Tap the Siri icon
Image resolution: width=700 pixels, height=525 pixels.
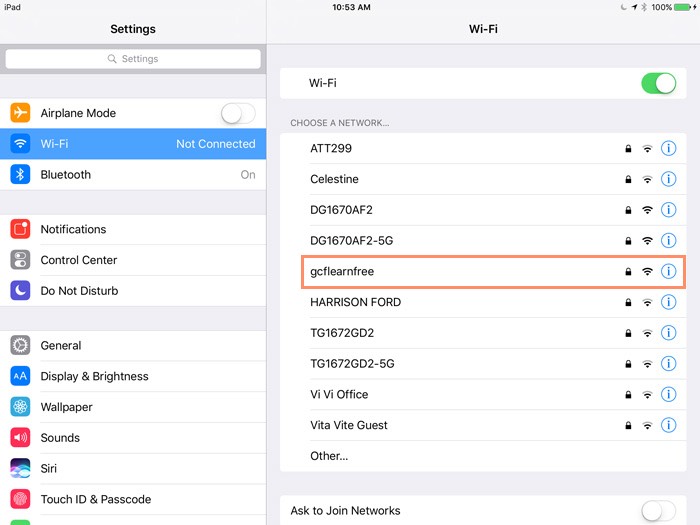(x=21, y=468)
